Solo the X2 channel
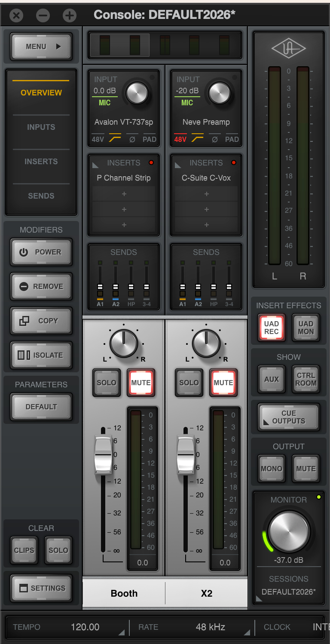This screenshot has width=330, height=644. coord(189,383)
